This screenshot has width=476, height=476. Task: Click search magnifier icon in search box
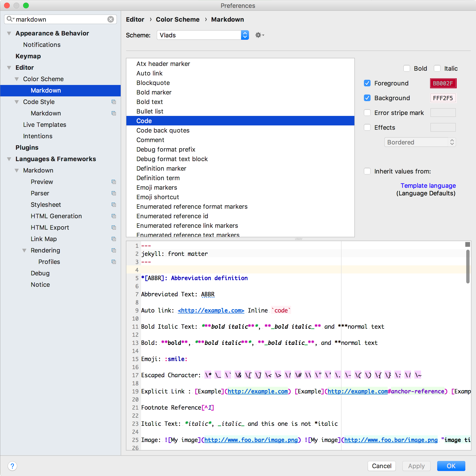tap(10, 19)
